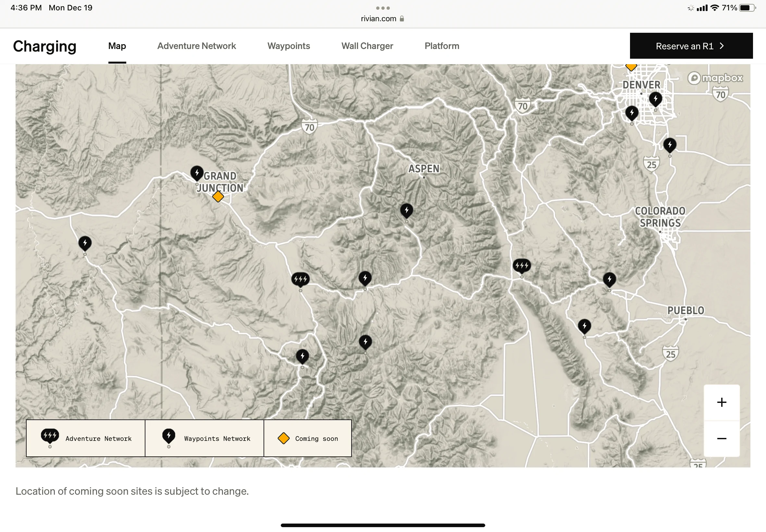Click the Waypoints pin southwest of the Denver label

632,113
